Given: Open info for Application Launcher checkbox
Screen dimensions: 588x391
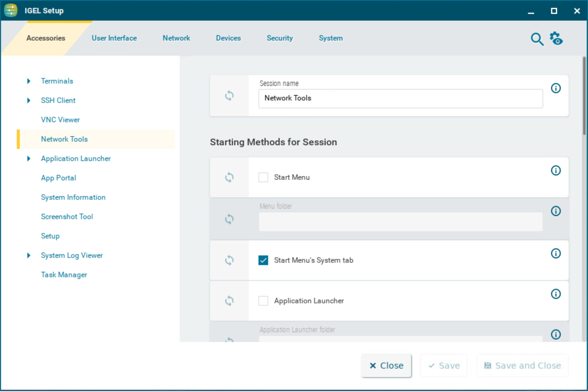Looking at the screenshot, I should (x=556, y=294).
